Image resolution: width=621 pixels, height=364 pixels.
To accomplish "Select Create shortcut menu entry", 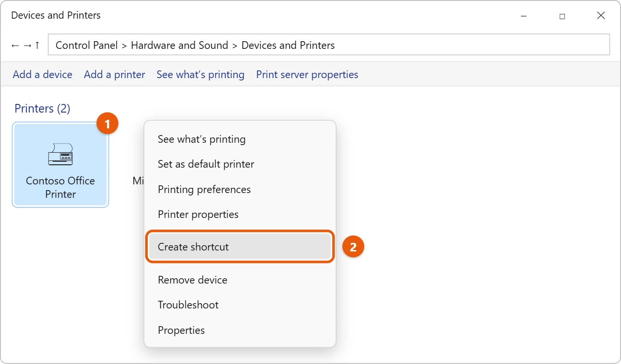I will pyautogui.click(x=240, y=247).
